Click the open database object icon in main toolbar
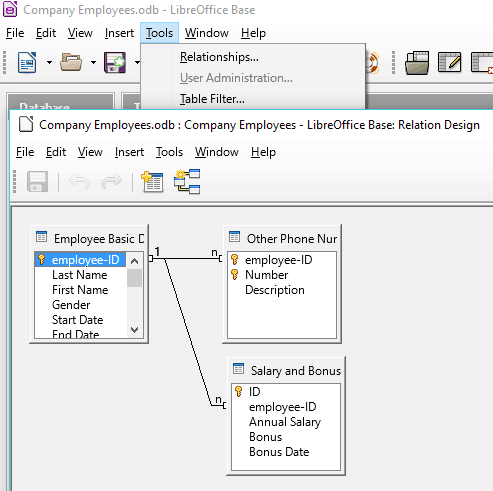493x491 pixels. coord(417,62)
